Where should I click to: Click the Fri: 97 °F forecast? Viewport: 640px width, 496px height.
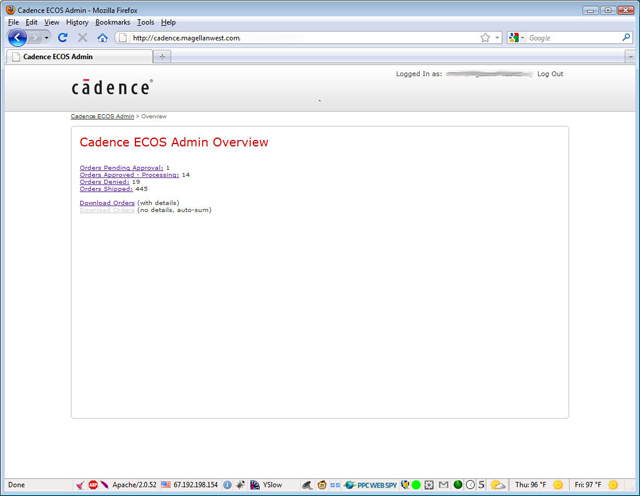(x=588, y=485)
